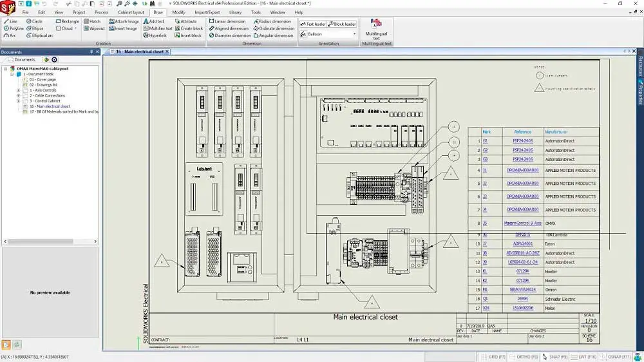
Task: Pick the Linear dimension tool
Action: tap(230, 21)
